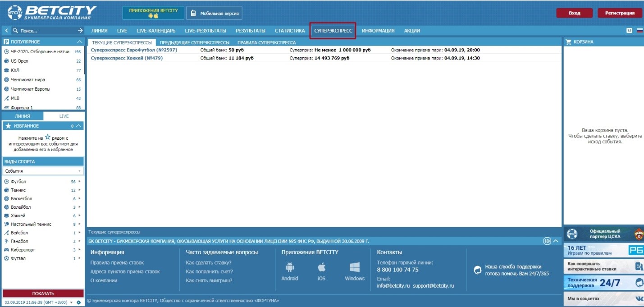Click the Android app icon in footer
644x307 pixels.
click(x=289, y=267)
